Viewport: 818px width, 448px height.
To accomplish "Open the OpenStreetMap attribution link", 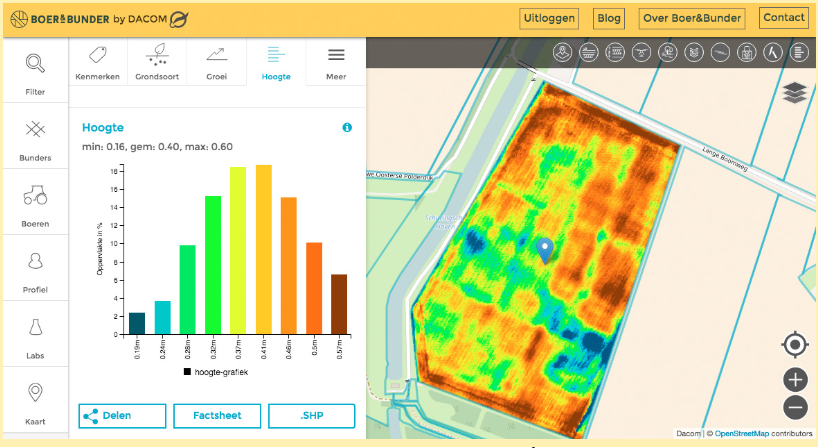I will (742, 433).
